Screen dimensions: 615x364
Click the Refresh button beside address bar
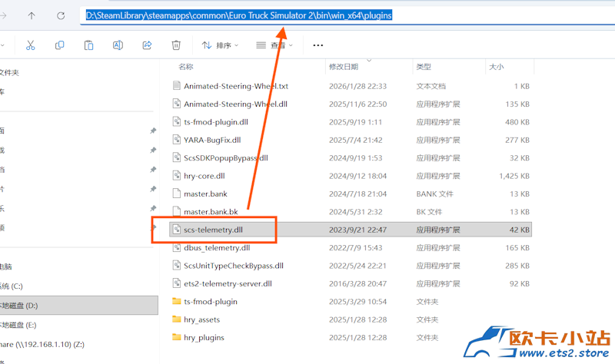[61, 15]
